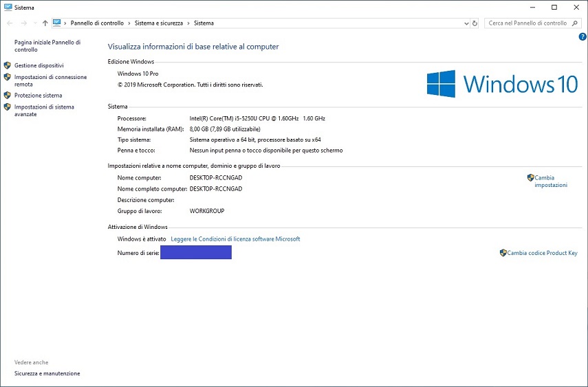Viewport: 588px width, 387px height.
Task: Open Impostazioni di connessione remota
Action: coord(50,80)
